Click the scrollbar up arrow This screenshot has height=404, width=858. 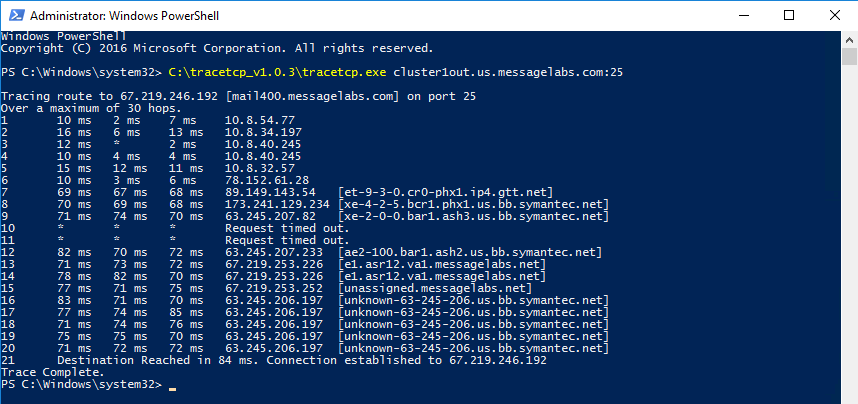tap(849, 39)
